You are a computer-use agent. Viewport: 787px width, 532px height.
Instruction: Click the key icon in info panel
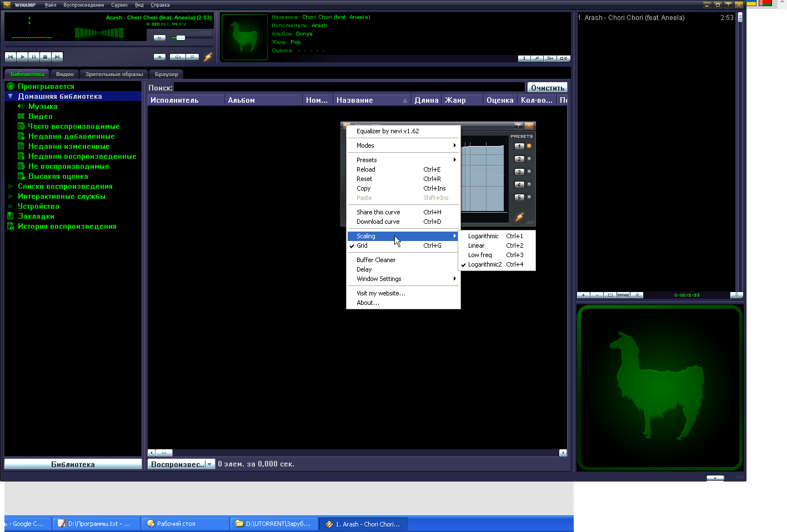(x=537, y=58)
